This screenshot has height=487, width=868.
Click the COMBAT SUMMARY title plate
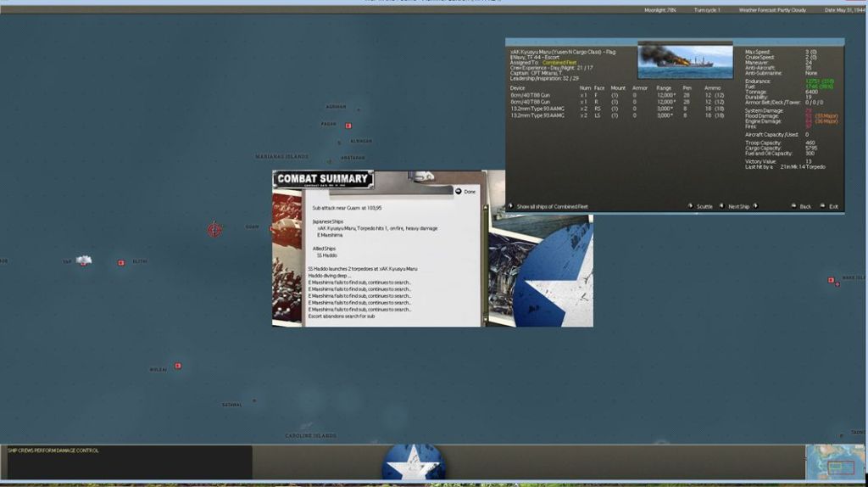[323, 179]
